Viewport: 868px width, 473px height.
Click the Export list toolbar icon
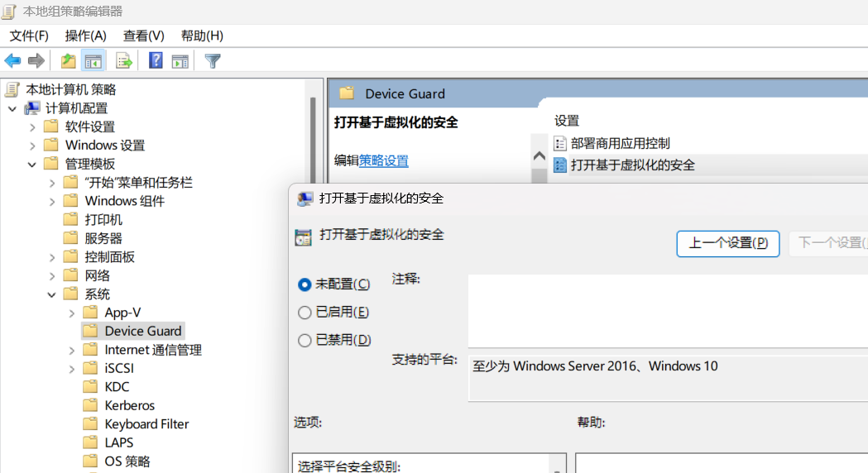click(x=124, y=60)
